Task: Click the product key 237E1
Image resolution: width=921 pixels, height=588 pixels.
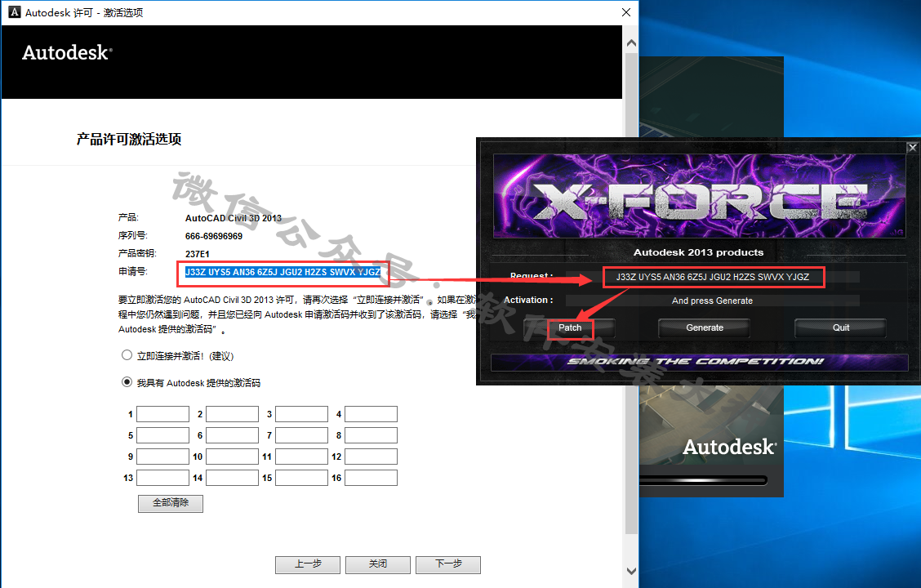Action: coord(198,254)
